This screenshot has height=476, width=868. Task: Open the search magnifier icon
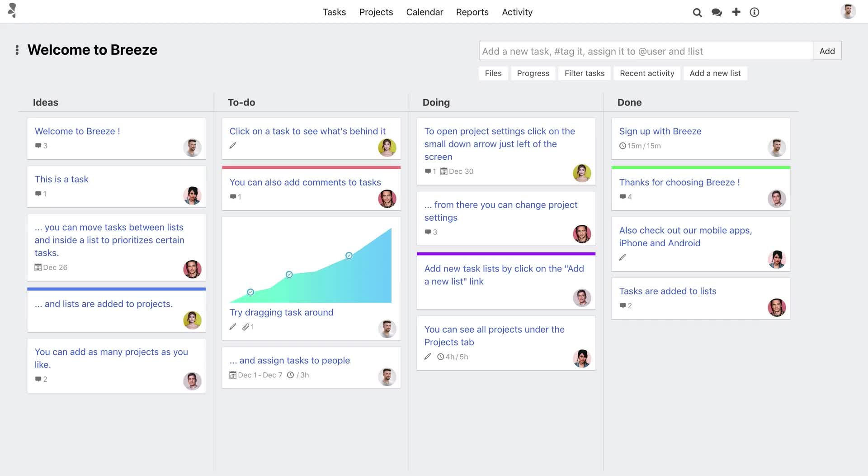coord(697,12)
